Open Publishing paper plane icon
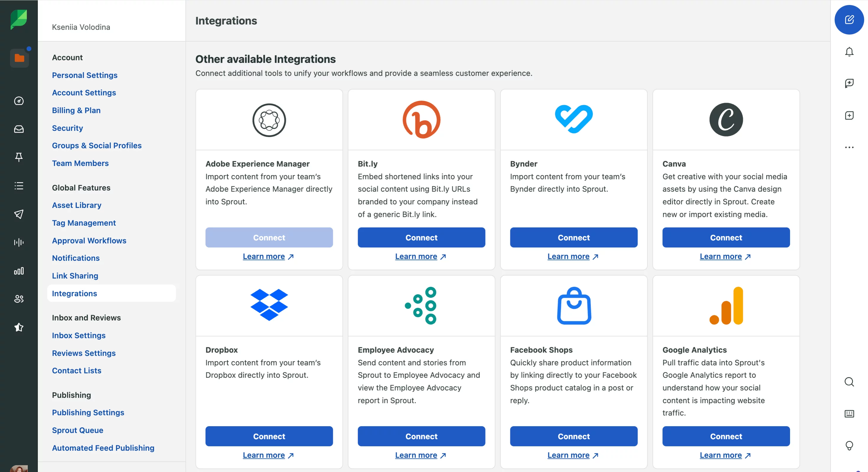Image resolution: width=868 pixels, height=472 pixels. (19, 214)
